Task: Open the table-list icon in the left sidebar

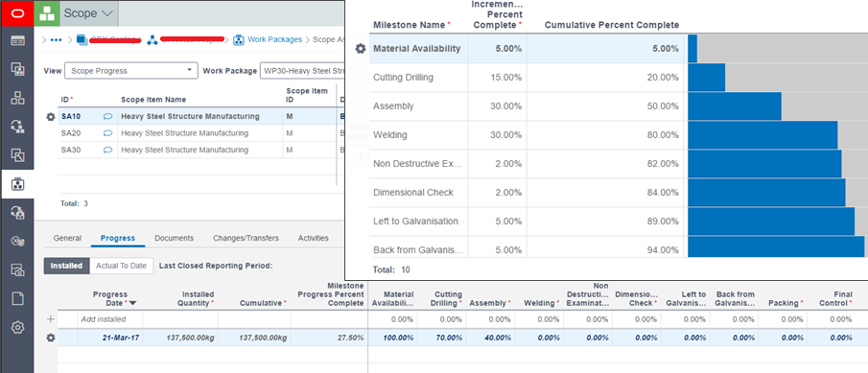Action: click(x=17, y=40)
